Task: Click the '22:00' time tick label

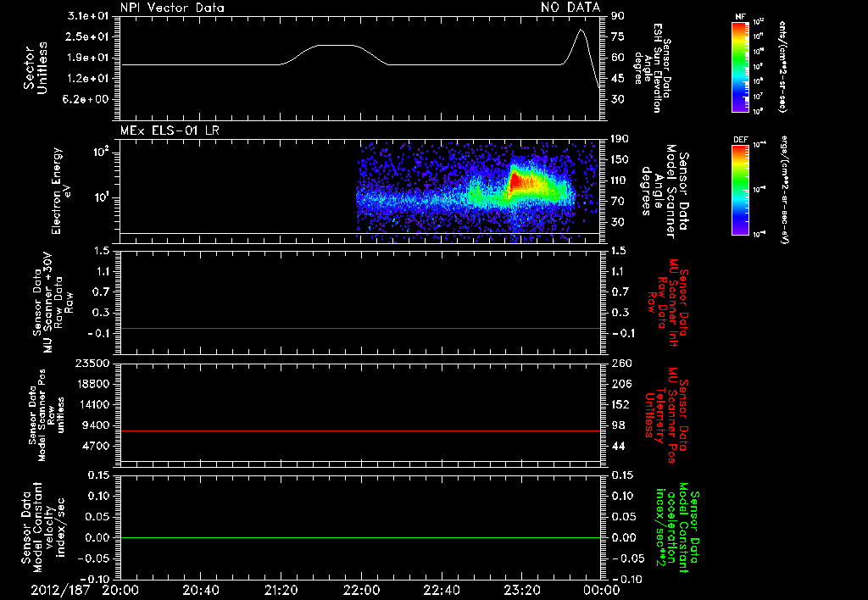Action: [x=361, y=590]
